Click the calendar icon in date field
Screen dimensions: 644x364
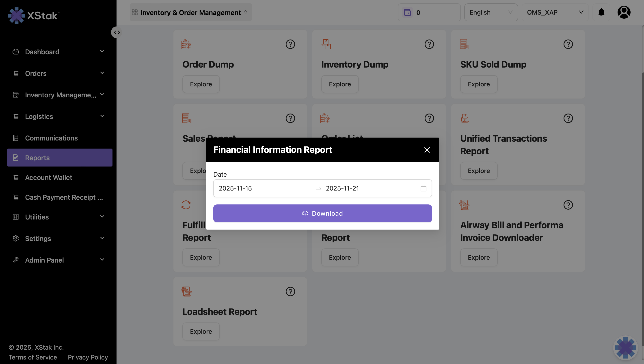click(x=423, y=188)
